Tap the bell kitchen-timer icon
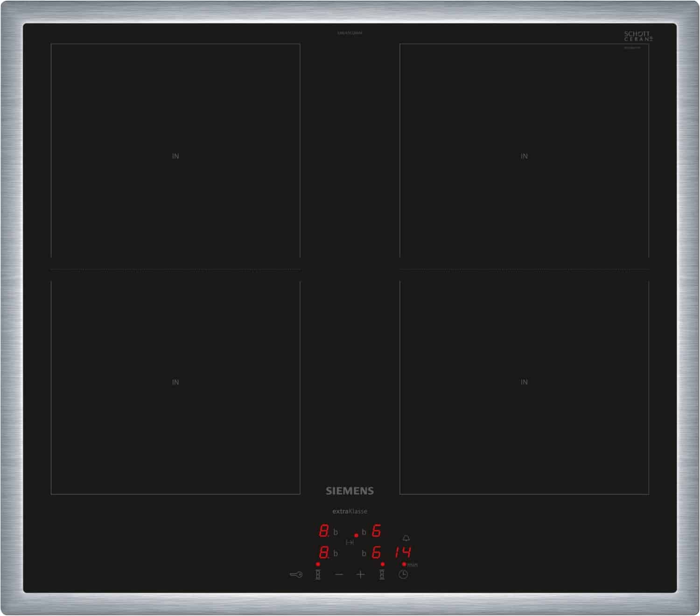Screen dimensions: 700x616 pos(406,538)
